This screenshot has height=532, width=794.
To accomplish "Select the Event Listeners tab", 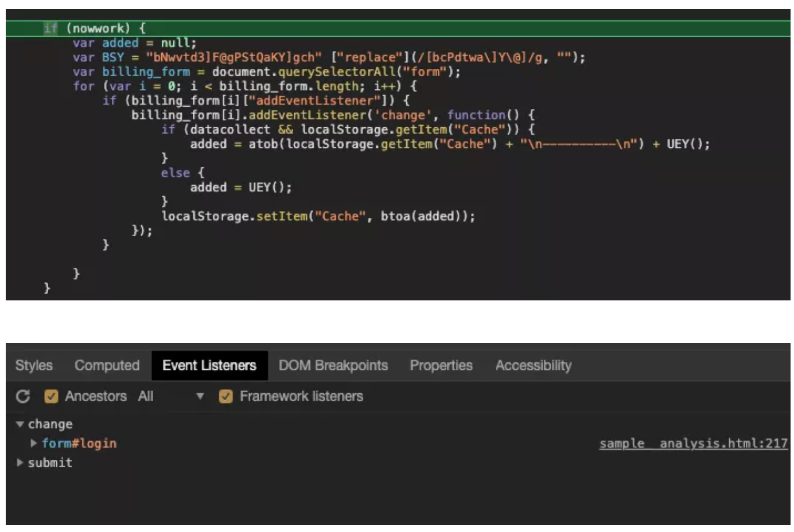I will [209, 365].
